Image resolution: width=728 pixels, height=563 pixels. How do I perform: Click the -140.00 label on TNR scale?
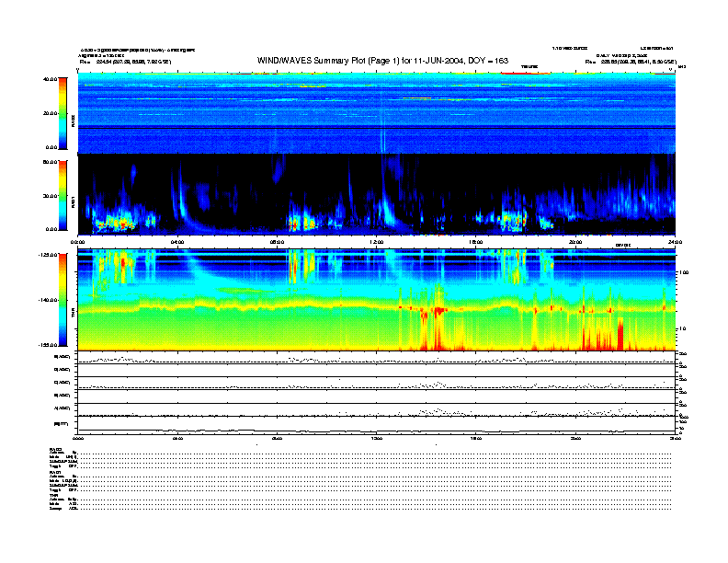pos(43,300)
